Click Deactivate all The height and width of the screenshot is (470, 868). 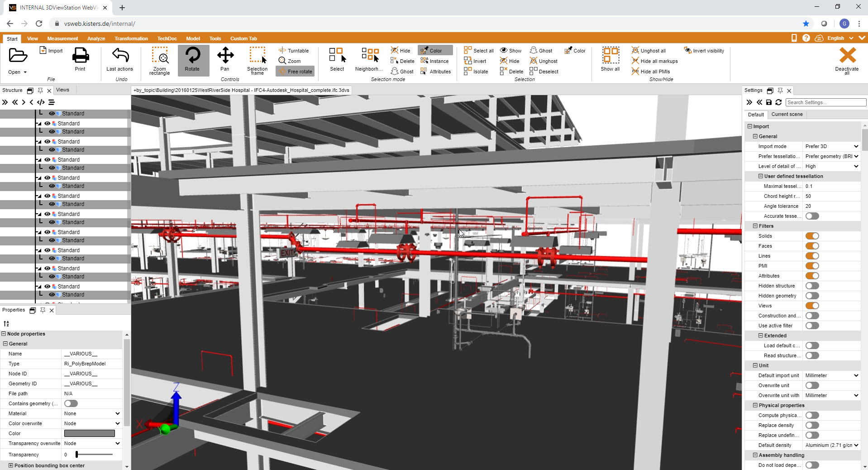click(x=847, y=61)
